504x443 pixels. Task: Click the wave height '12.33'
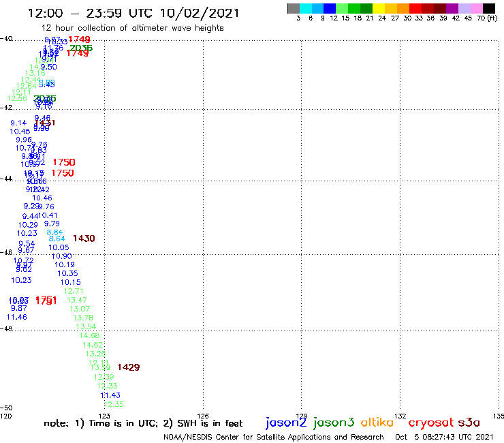click(x=107, y=386)
